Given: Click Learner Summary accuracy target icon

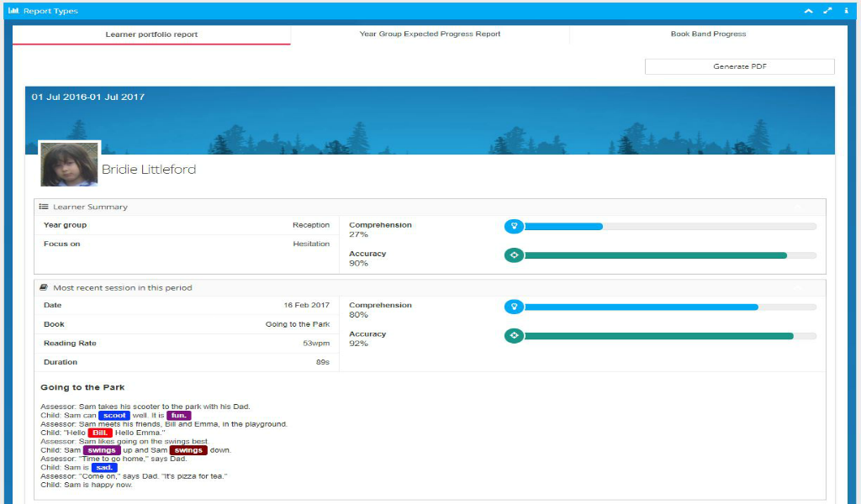Looking at the screenshot, I should (x=513, y=255).
